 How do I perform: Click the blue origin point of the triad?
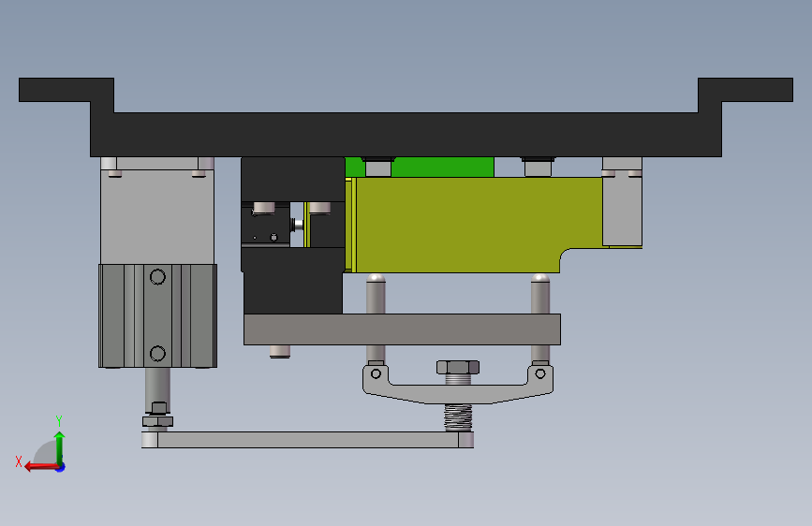click(x=61, y=467)
